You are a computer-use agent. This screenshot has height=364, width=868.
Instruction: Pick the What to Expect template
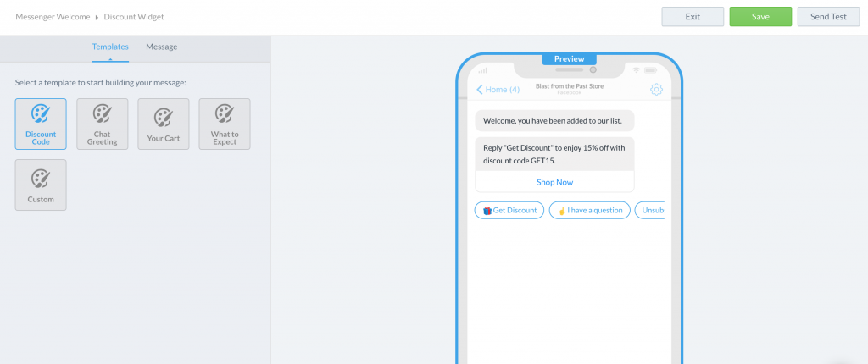tap(224, 124)
